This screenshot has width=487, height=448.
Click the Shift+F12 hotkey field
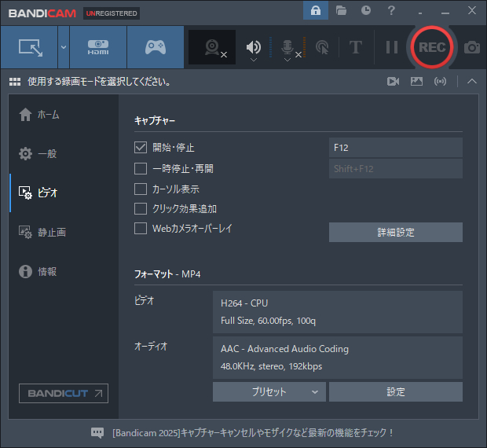[x=396, y=169]
